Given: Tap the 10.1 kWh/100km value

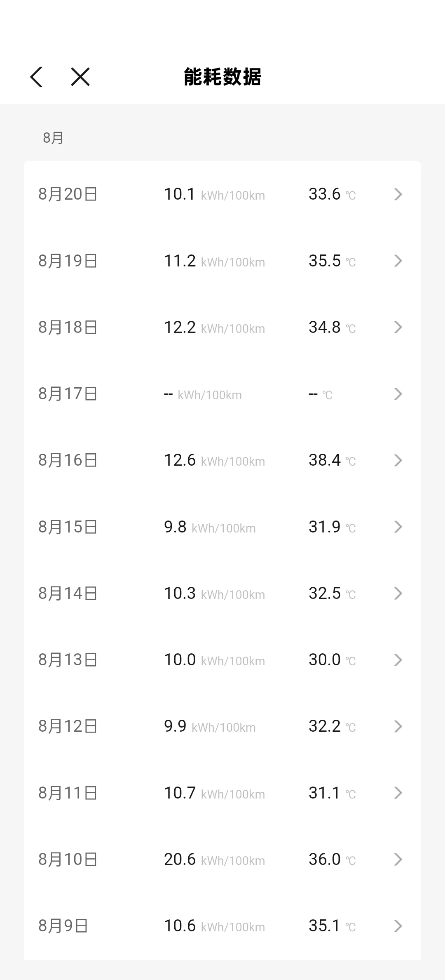Looking at the screenshot, I should coord(214,194).
